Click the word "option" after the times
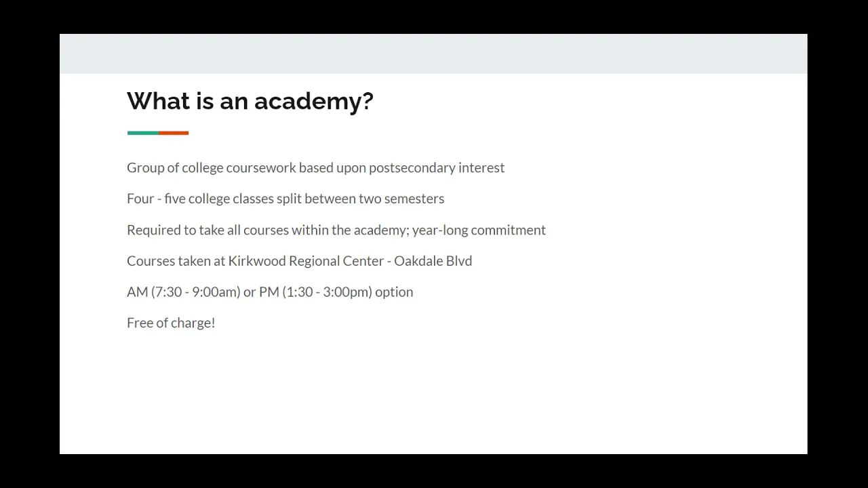Image resolution: width=868 pixels, height=488 pixels. coord(394,293)
